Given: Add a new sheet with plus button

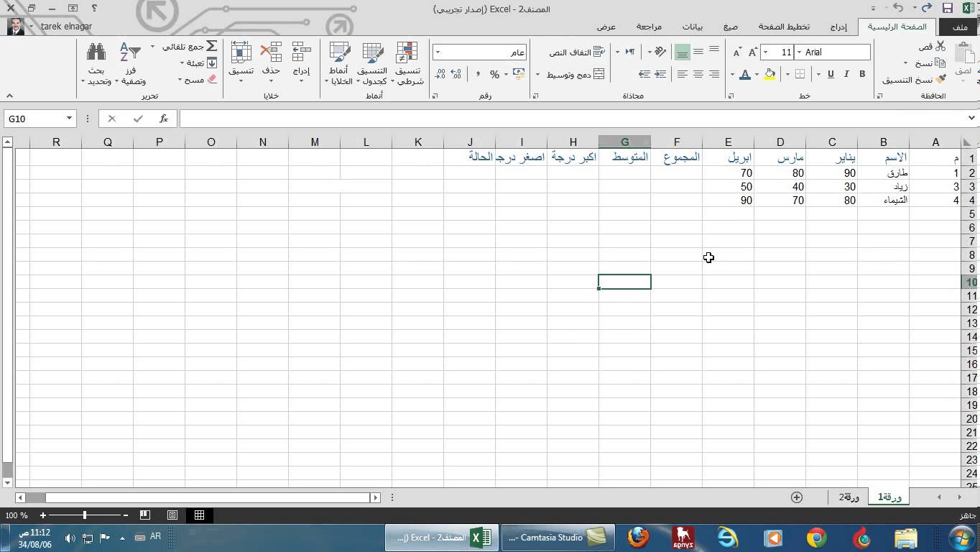Looking at the screenshot, I should pos(796,497).
